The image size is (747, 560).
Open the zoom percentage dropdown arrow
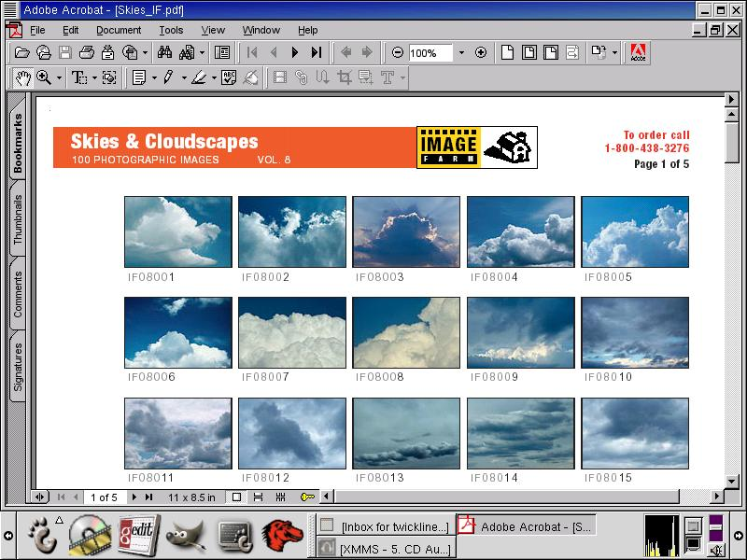click(x=461, y=52)
